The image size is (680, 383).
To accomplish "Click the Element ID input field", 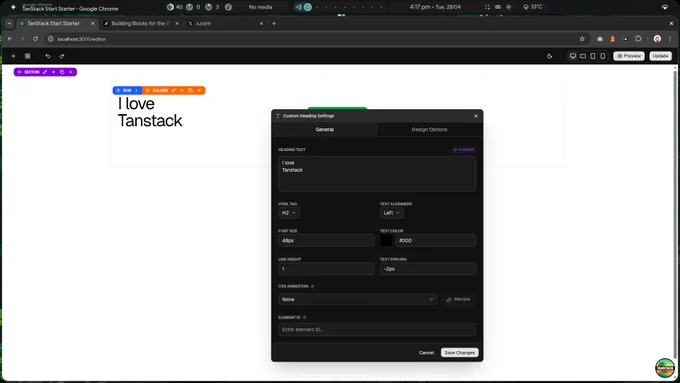I will coord(377,329).
